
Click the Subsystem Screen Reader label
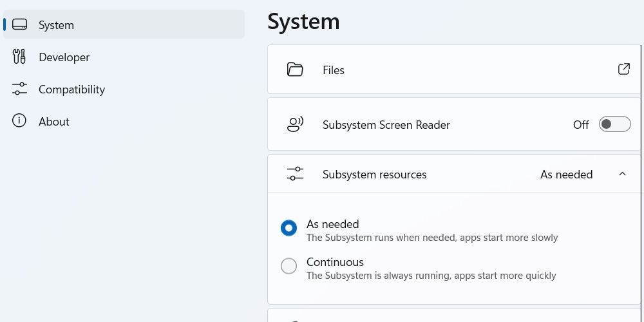click(386, 125)
